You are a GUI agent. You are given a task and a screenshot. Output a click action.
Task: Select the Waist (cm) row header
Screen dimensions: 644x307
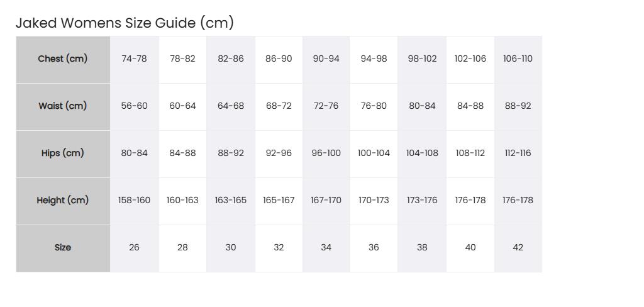click(63, 106)
